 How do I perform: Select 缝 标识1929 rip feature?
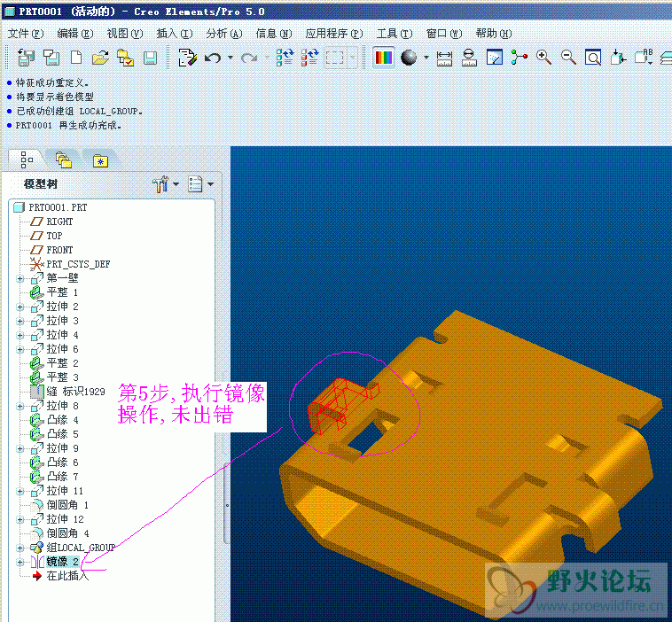[67, 392]
